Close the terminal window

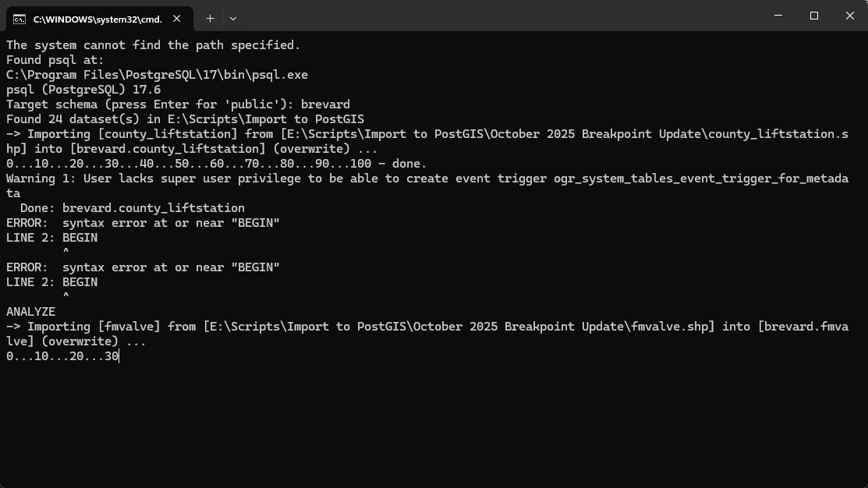coord(849,16)
